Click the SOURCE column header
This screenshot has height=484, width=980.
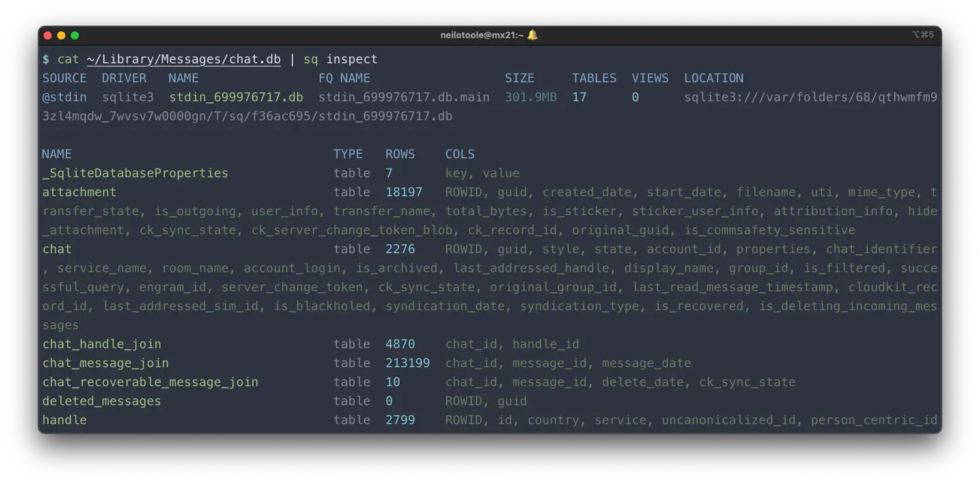64,78
